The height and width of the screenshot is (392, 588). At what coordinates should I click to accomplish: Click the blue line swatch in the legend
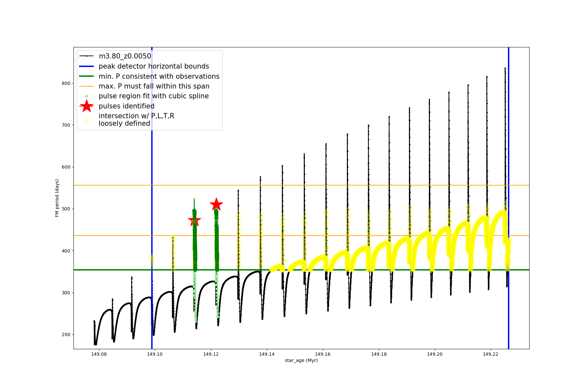[87, 66]
